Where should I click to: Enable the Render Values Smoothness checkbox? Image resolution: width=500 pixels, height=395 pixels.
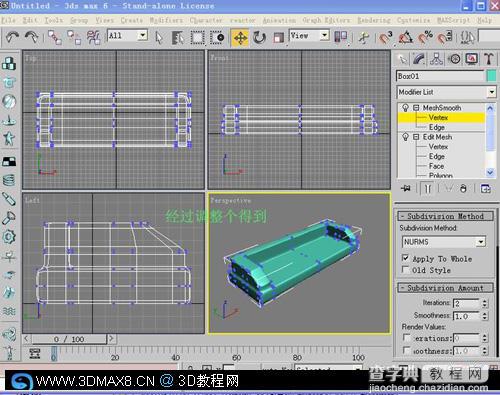[406, 350]
